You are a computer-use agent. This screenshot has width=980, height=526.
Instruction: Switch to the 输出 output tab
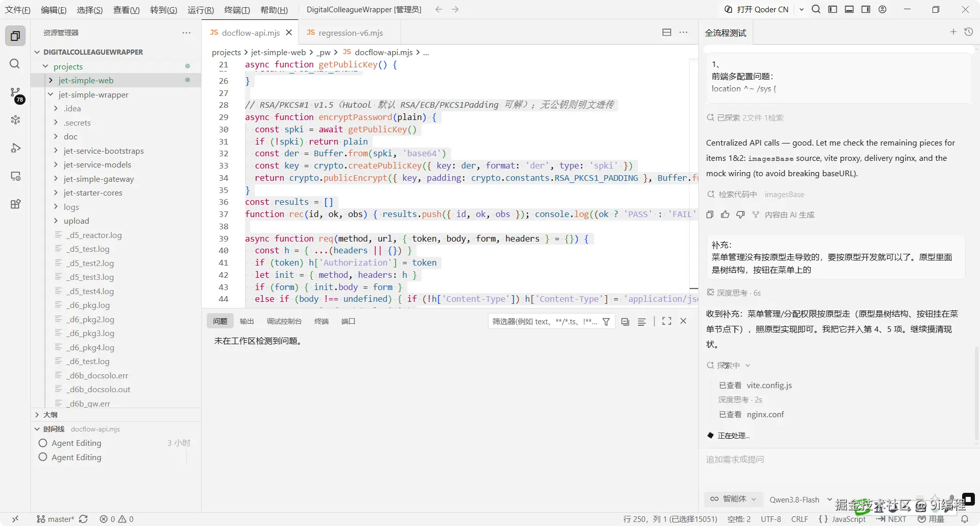coord(247,321)
